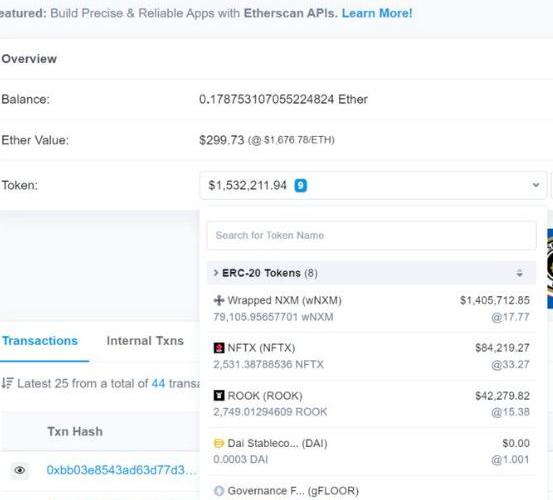Toggle the eye preview for transaction 0xbb03e8543
The image size is (553, 500).
click(x=20, y=470)
